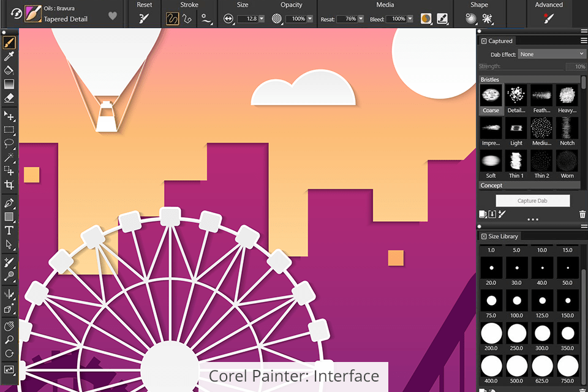Switch to the Size Library tab
This screenshot has width=588, height=392.
coord(499,236)
